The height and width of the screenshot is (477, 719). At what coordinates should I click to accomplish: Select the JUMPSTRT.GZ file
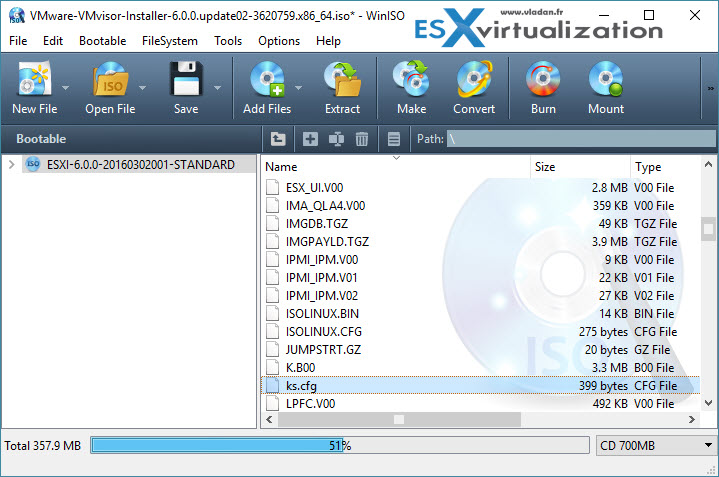(323, 349)
